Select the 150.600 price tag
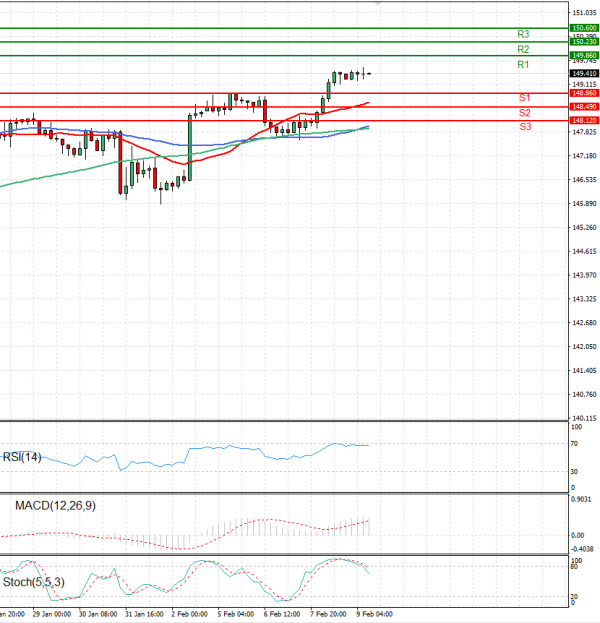 tap(584, 28)
